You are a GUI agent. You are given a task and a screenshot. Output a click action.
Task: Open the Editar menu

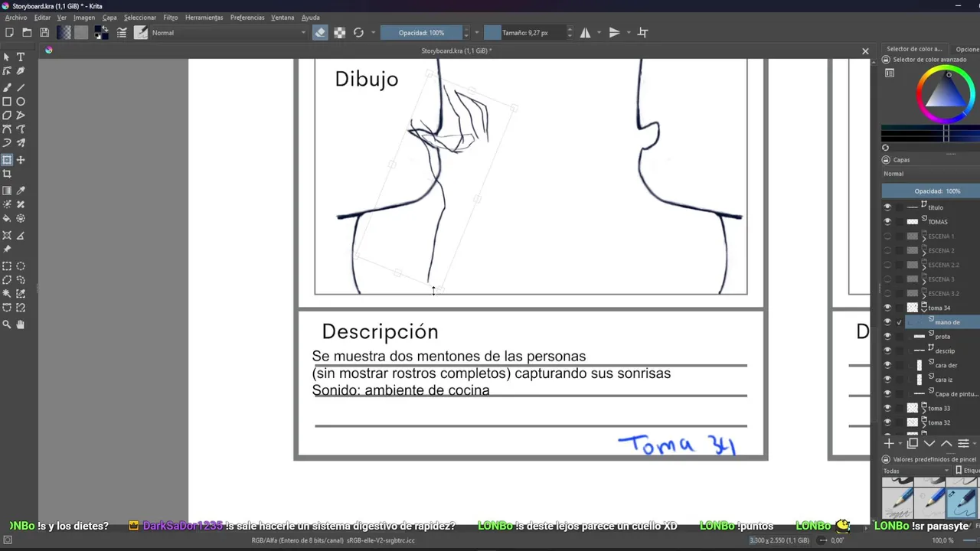pos(42,18)
